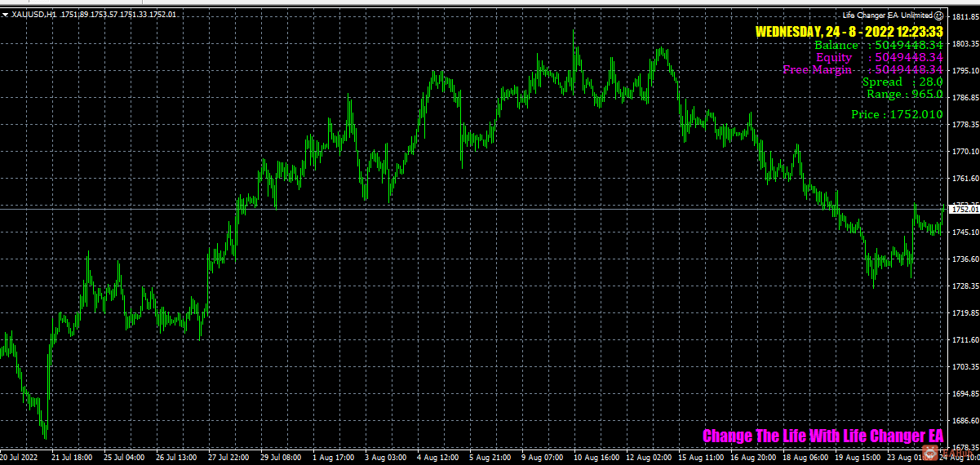Screen dimensions: 980x465
Task: Click the magenta Equity value line
Action: 880,58
